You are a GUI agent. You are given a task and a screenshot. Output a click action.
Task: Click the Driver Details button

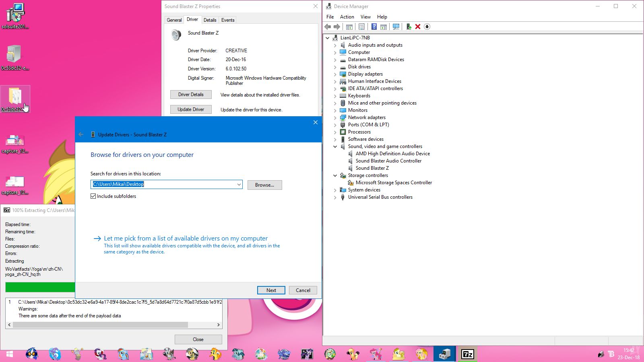(x=191, y=95)
